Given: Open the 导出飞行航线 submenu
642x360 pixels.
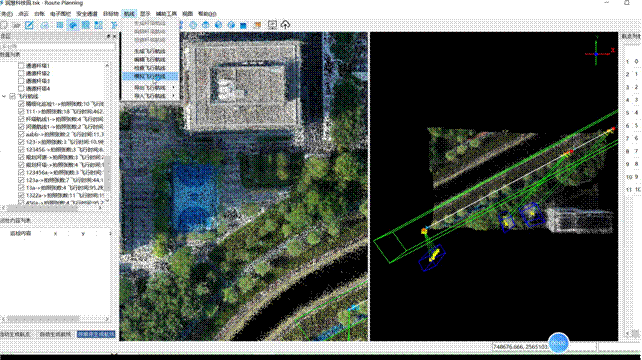Looking at the screenshot, I should point(150,88).
